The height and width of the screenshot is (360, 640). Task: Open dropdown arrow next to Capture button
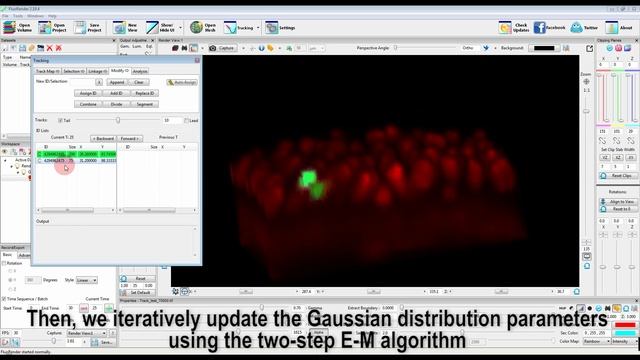[x=243, y=48]
